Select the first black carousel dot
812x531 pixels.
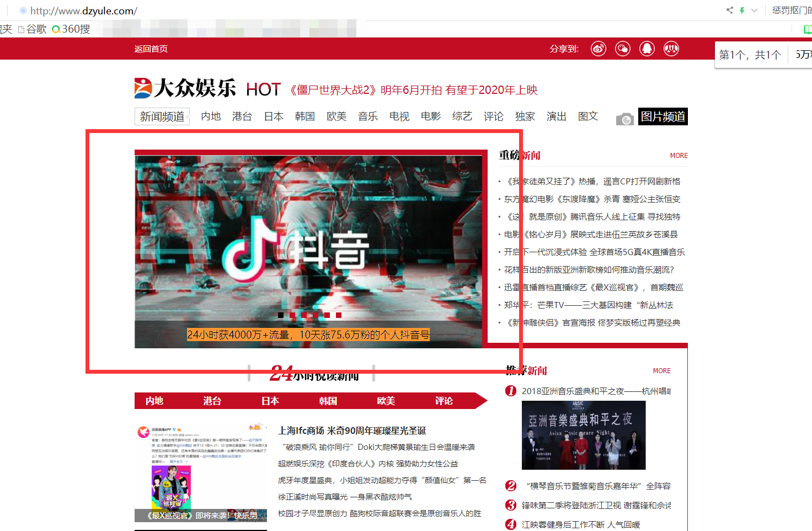281,315
